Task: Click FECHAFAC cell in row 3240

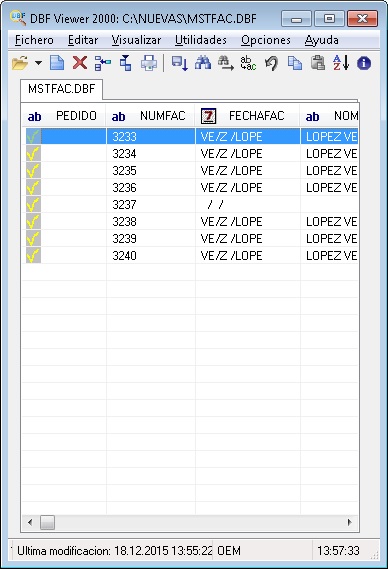Action: pyautogui.click(x=248, y=256)
